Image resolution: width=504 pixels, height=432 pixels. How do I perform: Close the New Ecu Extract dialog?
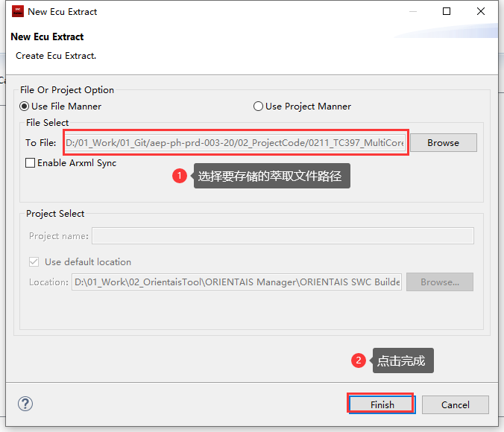pos(481,11)
